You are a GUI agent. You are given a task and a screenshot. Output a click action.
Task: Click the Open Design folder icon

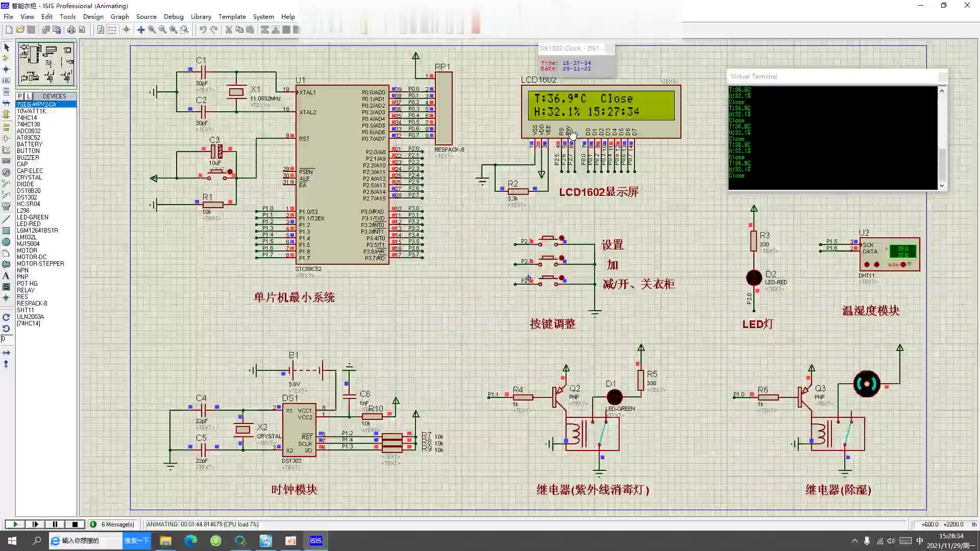click(x=20, y=30)
